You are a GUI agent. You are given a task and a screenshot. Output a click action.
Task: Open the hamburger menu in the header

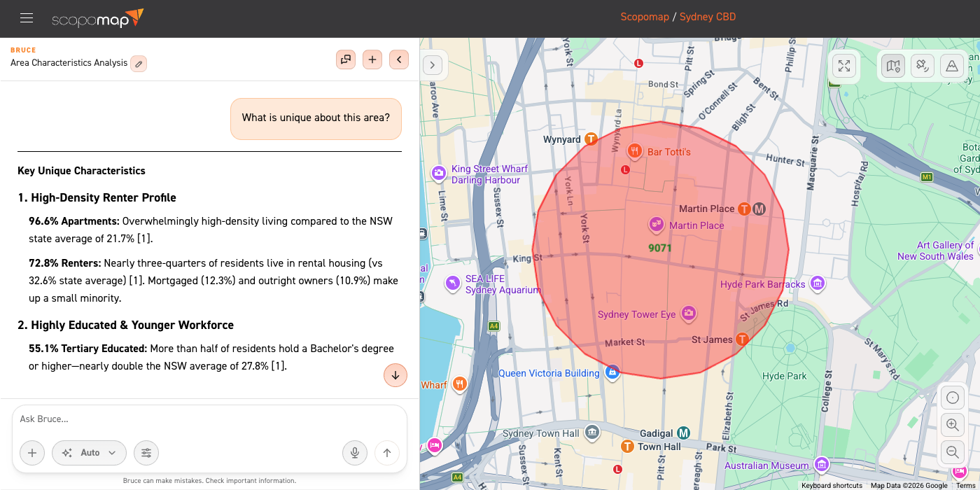coord(27,18)
